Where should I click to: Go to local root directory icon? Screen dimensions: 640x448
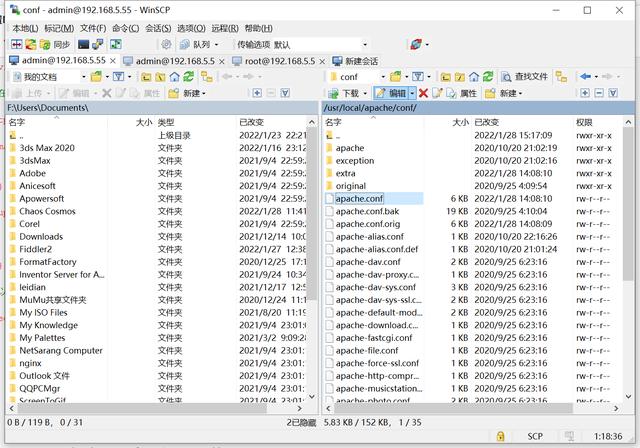pos(160,77)
